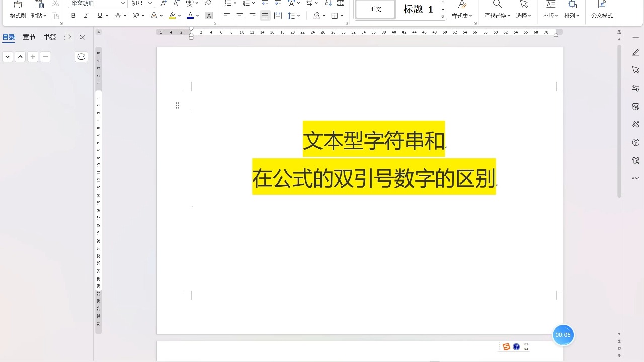The width and height of the screenshot is (644, 362).
Task: Click the 公文模式 button
Action: 602,10
